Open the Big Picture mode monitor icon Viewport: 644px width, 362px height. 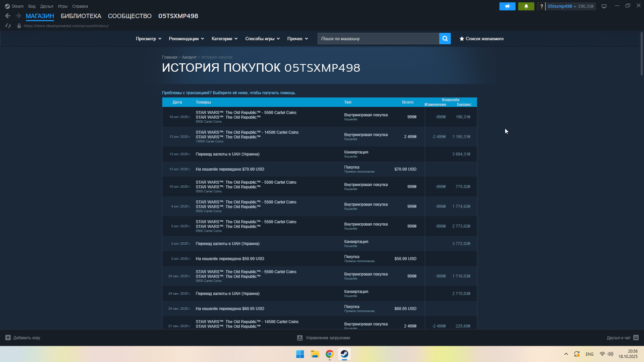tap(604, 6)
